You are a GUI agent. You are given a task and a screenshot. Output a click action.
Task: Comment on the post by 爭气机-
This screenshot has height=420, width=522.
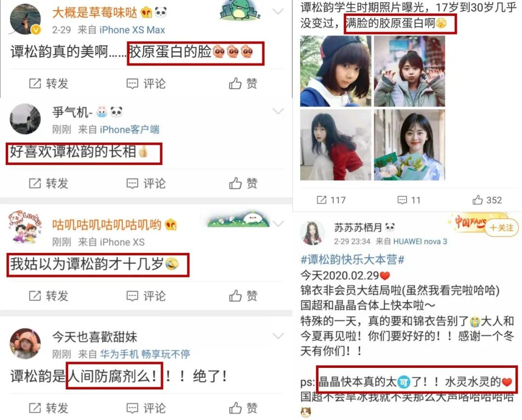(x=146, y=183)
